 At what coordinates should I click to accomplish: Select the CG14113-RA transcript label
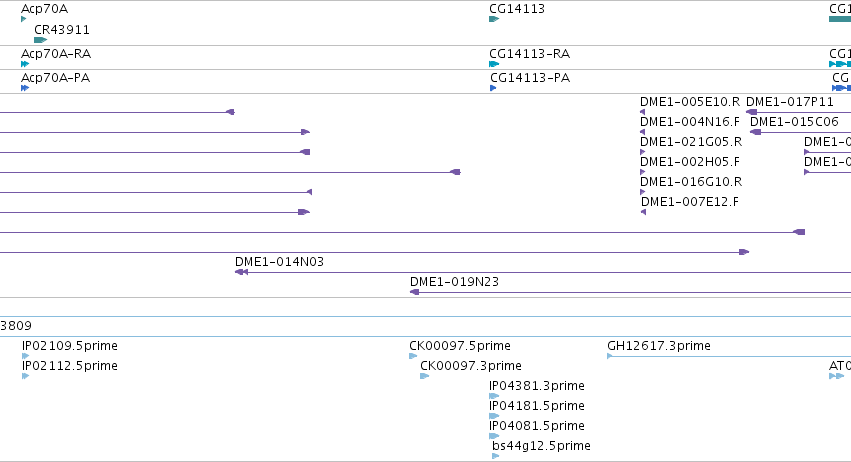pyautogui.click(x=530, y=54)
